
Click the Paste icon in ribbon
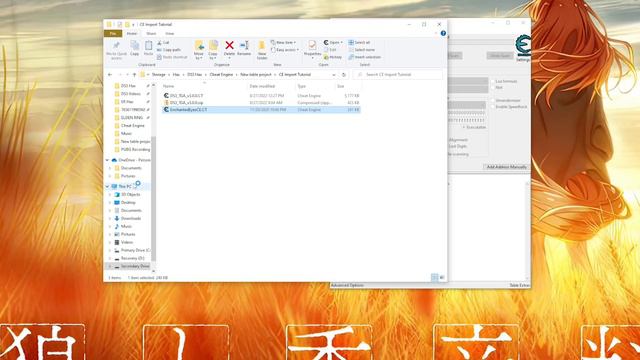[149, 45]
